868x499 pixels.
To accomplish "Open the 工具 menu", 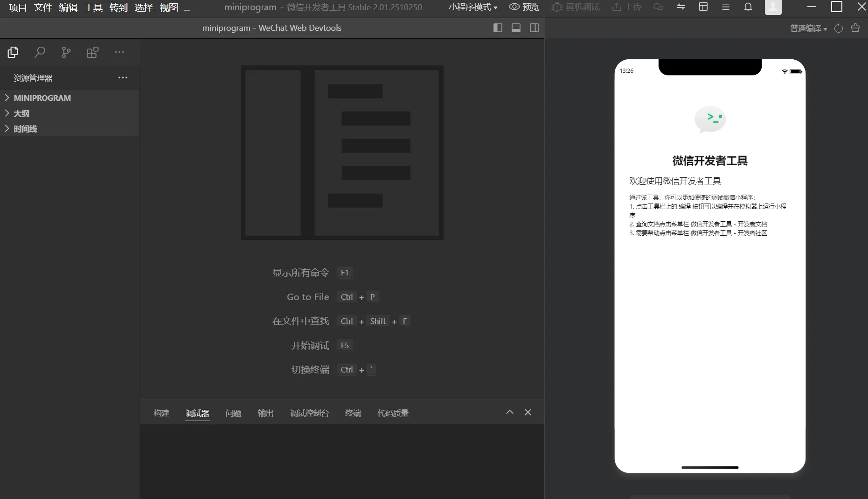I will coord(93,7).
